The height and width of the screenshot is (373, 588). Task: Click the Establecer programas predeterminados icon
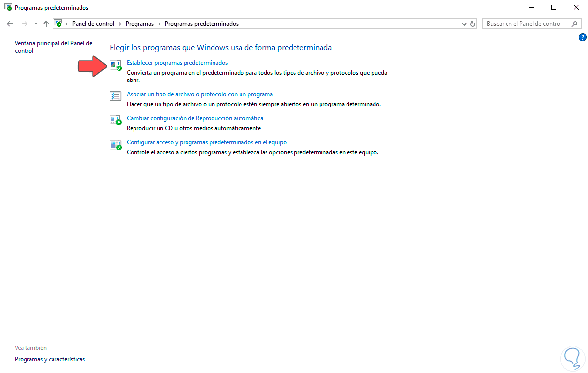point(116,65)
